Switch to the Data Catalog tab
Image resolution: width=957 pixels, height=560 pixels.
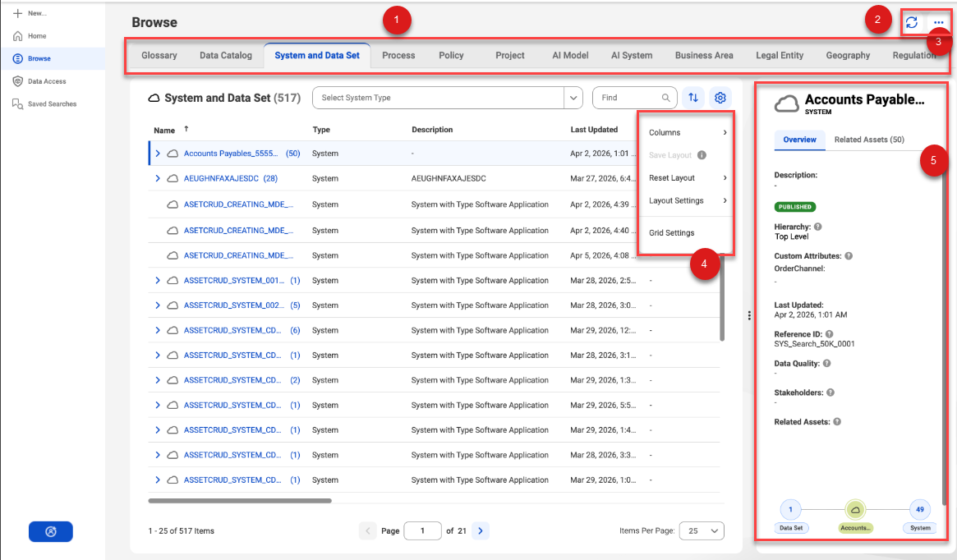coord(226,56)
